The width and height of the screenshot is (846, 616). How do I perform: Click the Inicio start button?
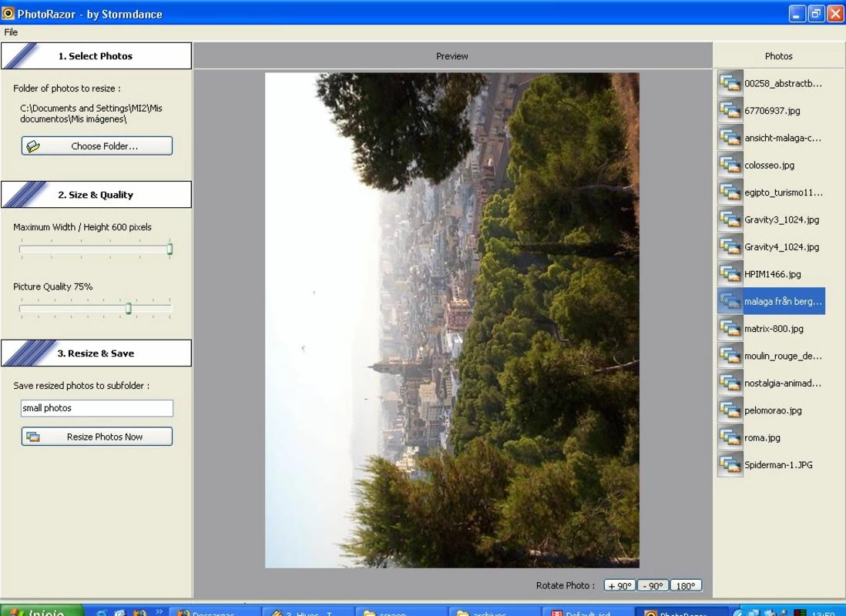(42, 611)
